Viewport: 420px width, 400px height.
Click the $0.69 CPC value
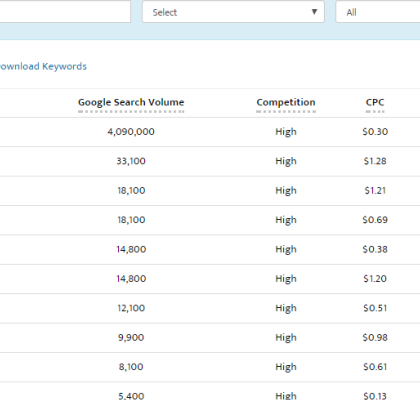pos(375,220)
